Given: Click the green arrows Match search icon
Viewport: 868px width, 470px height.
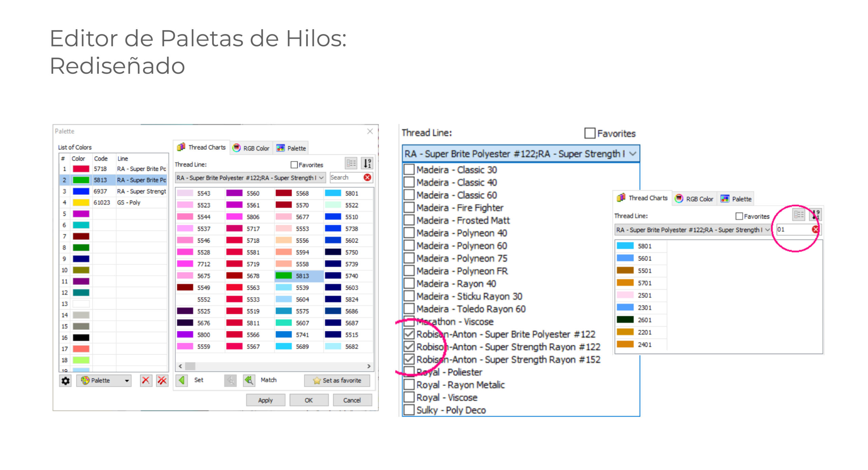Looking at the screenshot, I should coord(249,380).
